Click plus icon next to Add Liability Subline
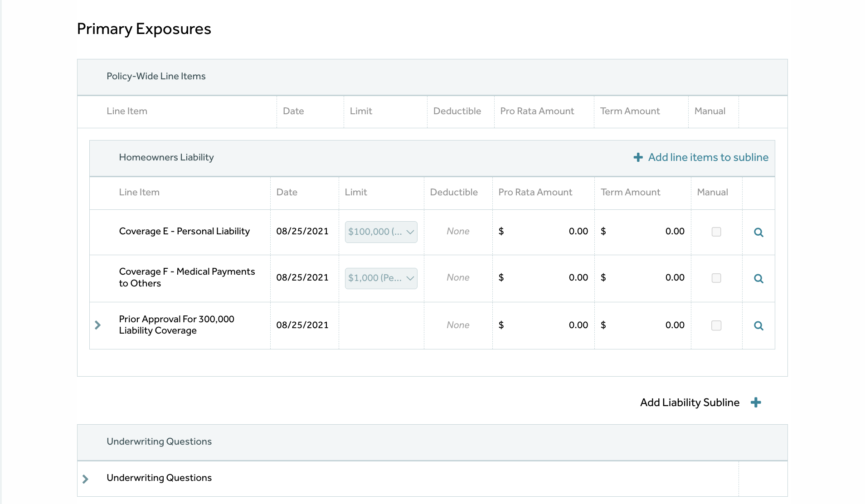This screenshot has height=504, width=865. point(756,402)
